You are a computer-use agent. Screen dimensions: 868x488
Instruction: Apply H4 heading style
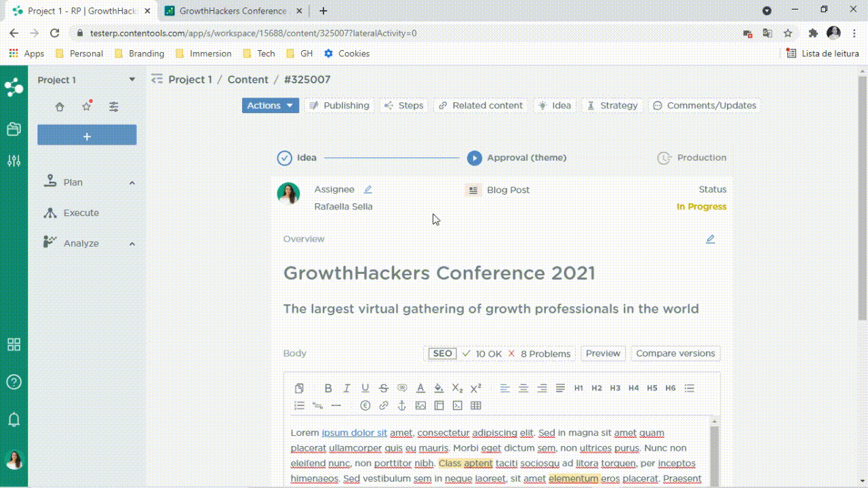click(x=633, y=388)
